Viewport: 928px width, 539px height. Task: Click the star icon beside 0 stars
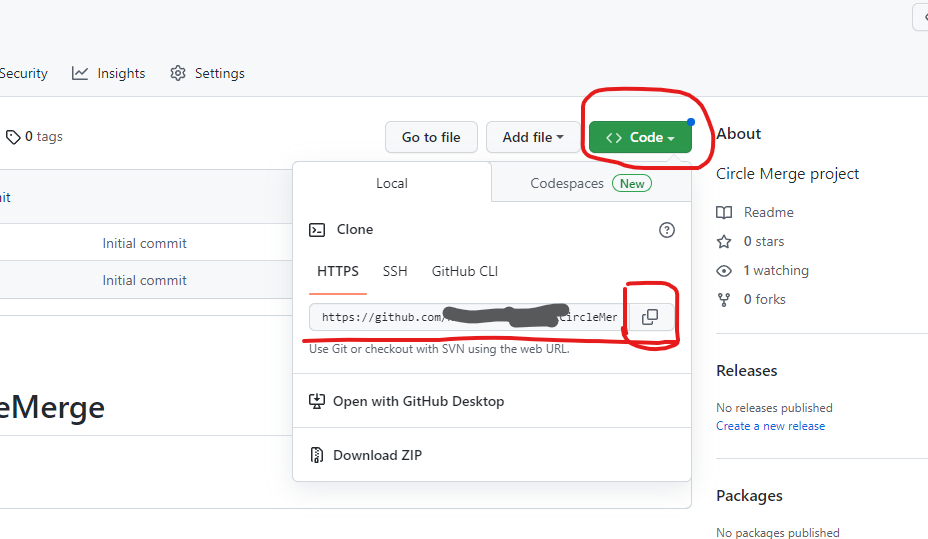coord(724,241)
